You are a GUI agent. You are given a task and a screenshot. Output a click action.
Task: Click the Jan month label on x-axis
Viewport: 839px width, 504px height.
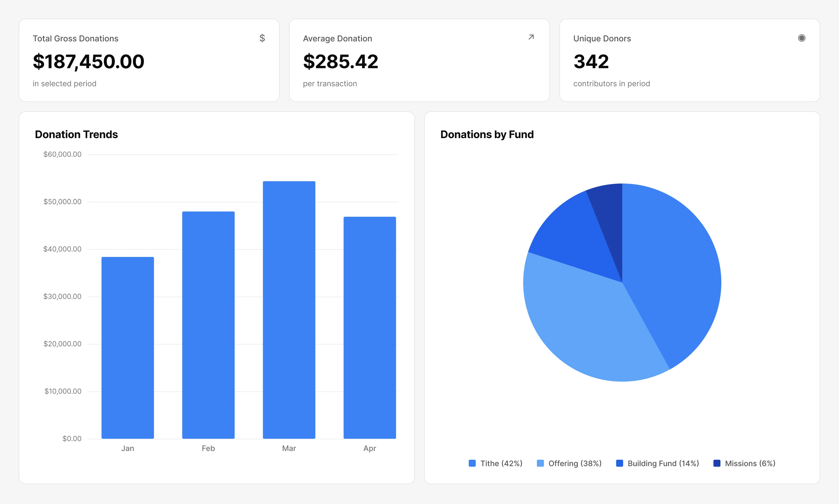point(128,448)
